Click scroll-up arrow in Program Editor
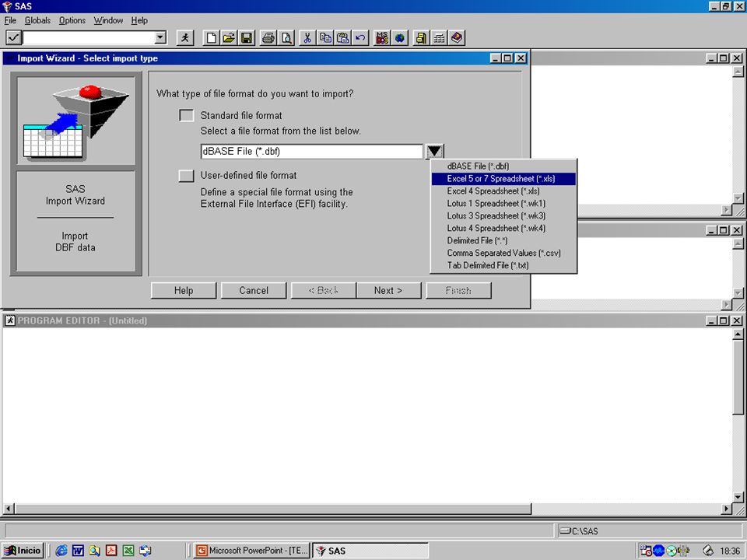The height and width of the screenshot is (560, 747). click(x=738, y=334)
